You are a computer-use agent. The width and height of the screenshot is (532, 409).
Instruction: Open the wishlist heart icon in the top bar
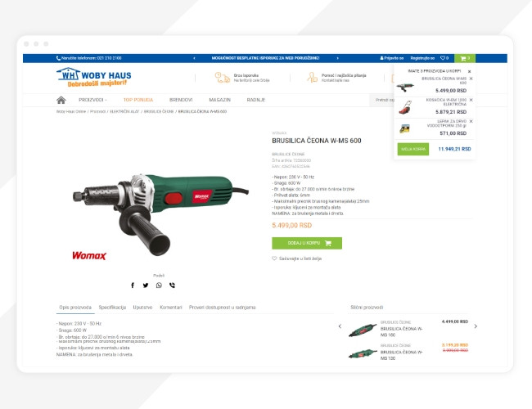click(444, 58)
